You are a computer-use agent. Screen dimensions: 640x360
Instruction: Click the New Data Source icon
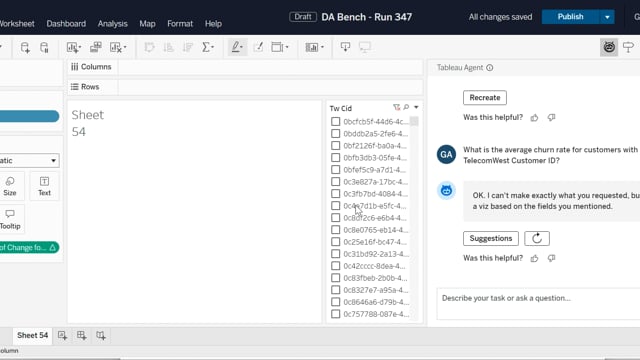tap(25, 47)
